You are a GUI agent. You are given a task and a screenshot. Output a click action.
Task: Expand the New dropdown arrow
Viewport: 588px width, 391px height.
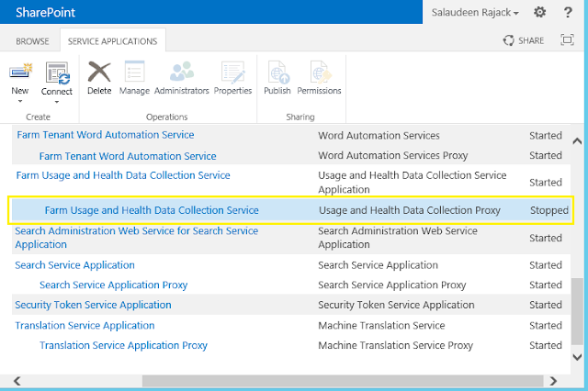[20, 101]
